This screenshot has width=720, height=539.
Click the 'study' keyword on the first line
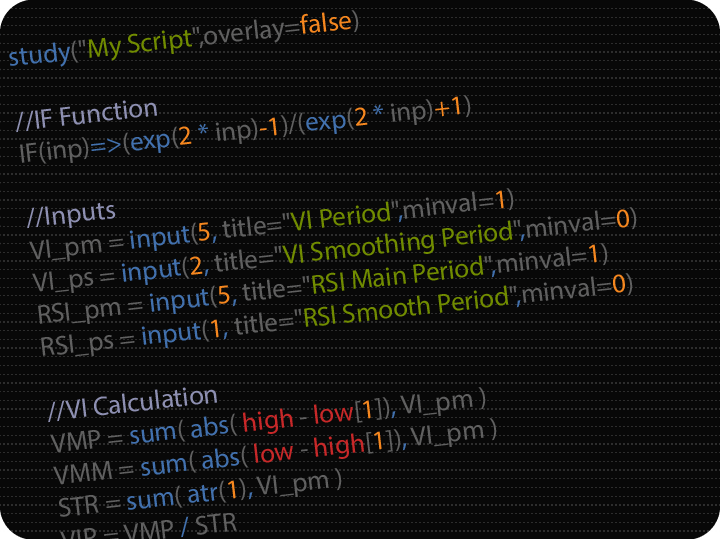point(39,54)
